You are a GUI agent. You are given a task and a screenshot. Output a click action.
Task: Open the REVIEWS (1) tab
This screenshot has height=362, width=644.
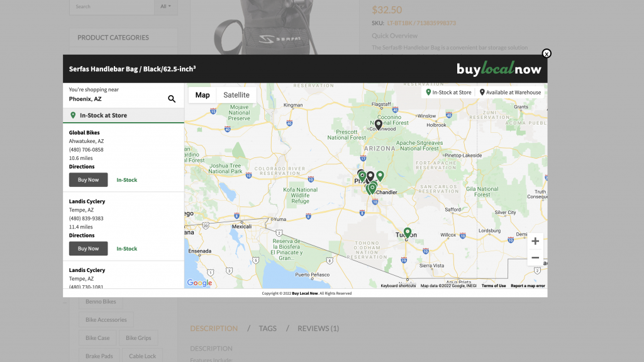318,328
